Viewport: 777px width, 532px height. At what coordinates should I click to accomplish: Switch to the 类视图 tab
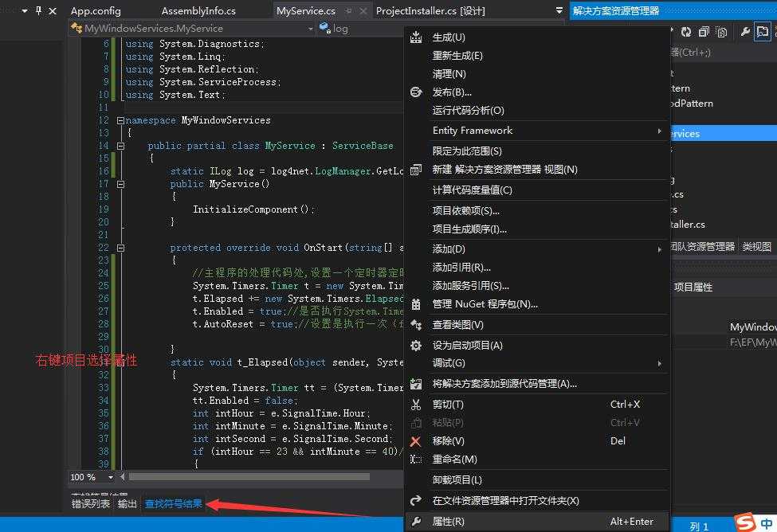point(756,247)
